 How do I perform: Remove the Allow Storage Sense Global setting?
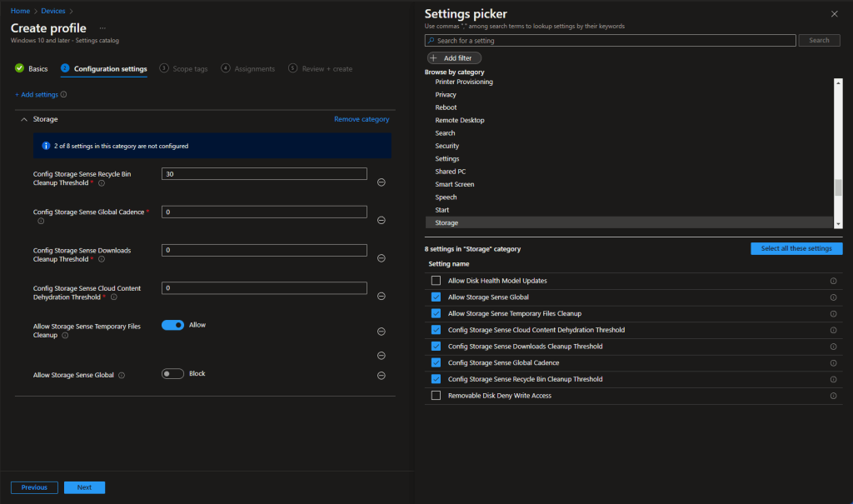381,376
